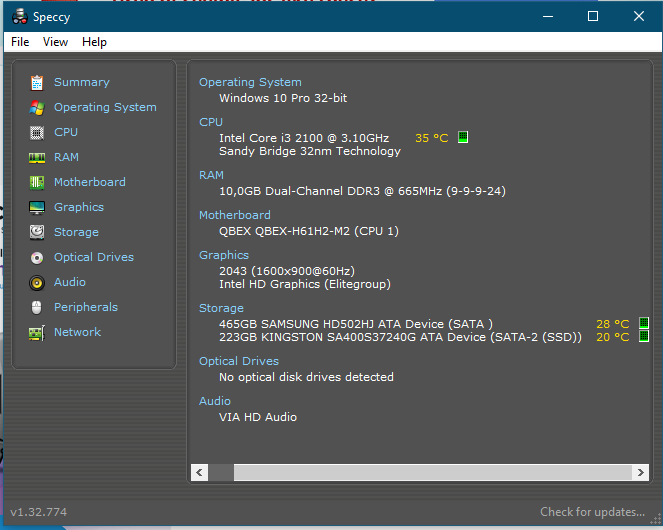The height and width of the screenshot is (530, 663).
Task: Click the CPU temperature indicator icon
Action: (463, 137)
